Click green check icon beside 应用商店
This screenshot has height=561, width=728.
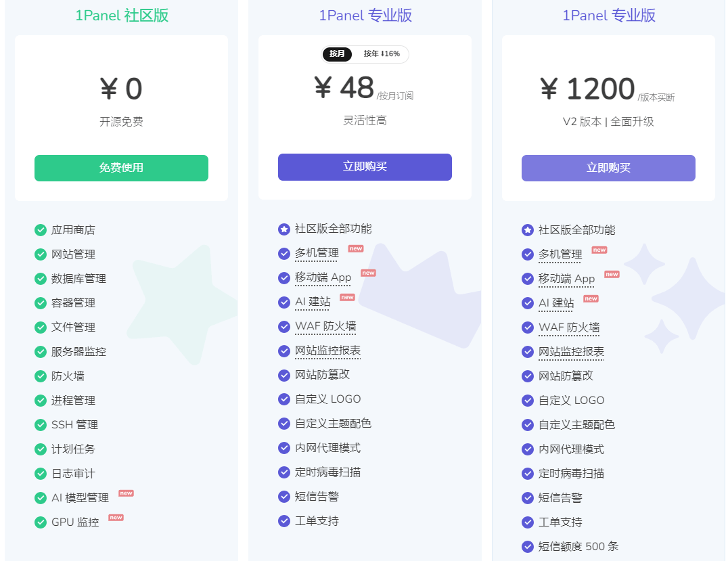[x=41, y=230]
